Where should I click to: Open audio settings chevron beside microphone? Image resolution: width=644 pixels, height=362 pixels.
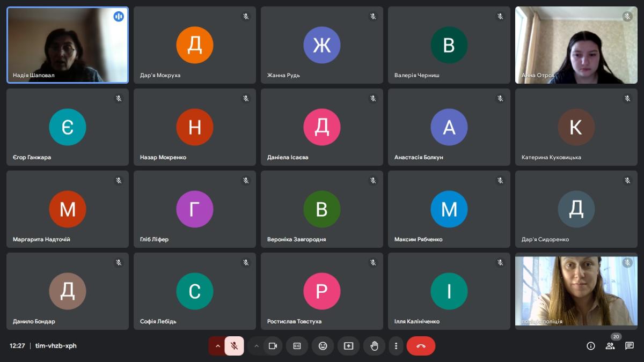217,346
